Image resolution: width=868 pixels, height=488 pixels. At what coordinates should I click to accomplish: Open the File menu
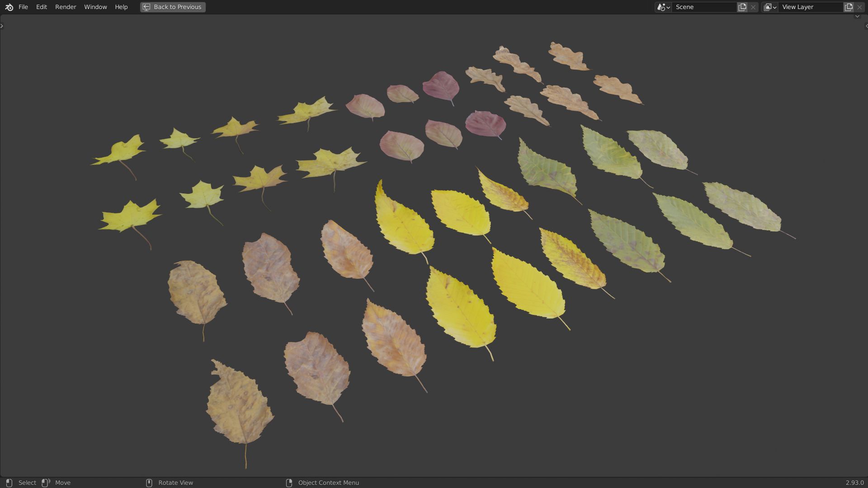coord(23,7)
